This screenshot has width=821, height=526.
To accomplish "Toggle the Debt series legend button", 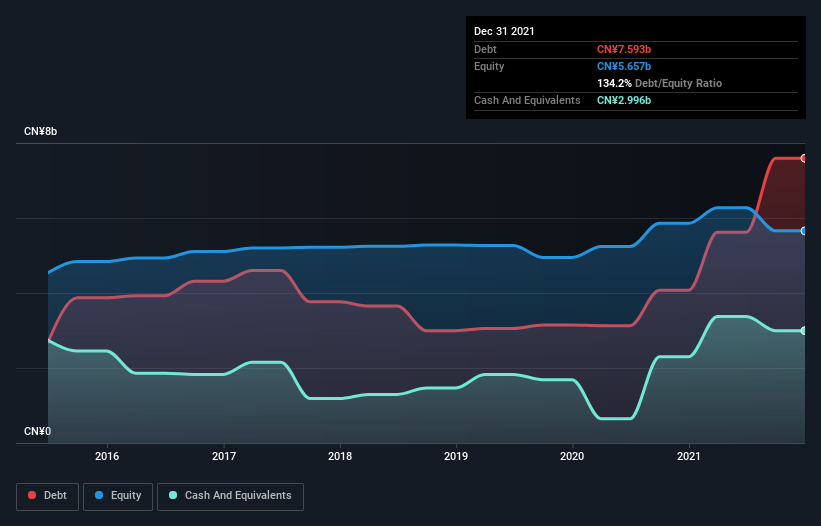I will 48,496.
